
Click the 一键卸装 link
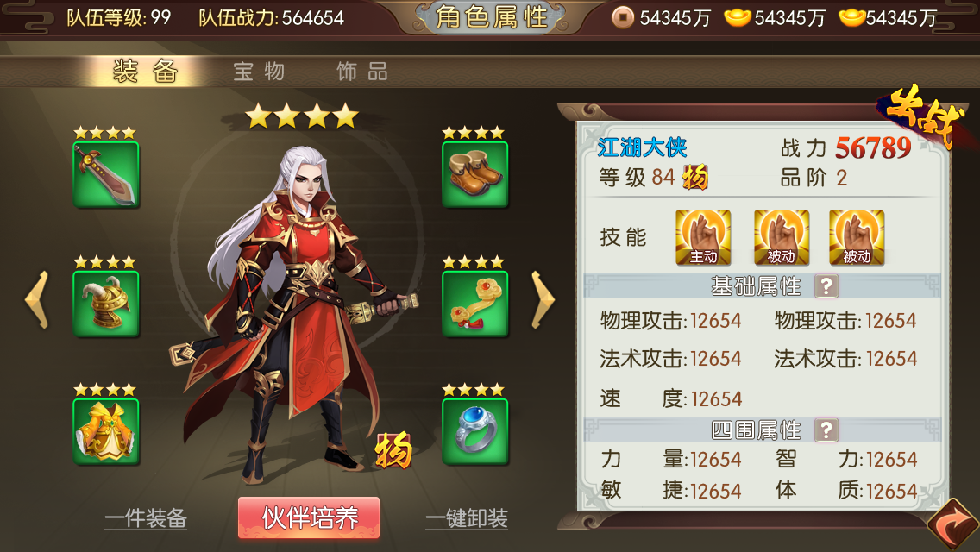point(467,519)
